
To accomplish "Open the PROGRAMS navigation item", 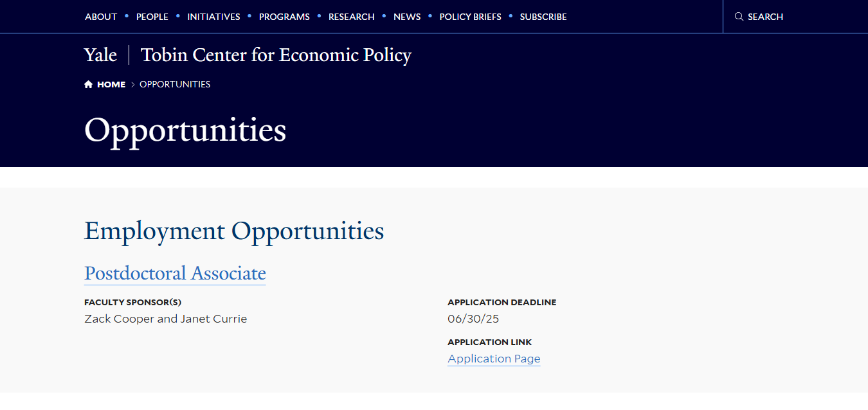I will pos(284,17).
